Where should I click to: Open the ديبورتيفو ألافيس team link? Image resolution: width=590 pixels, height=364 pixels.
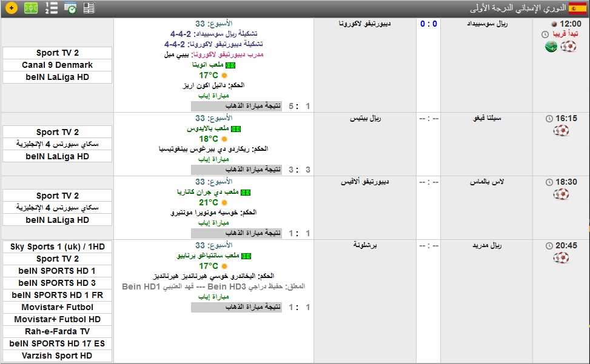pos(364,182)
